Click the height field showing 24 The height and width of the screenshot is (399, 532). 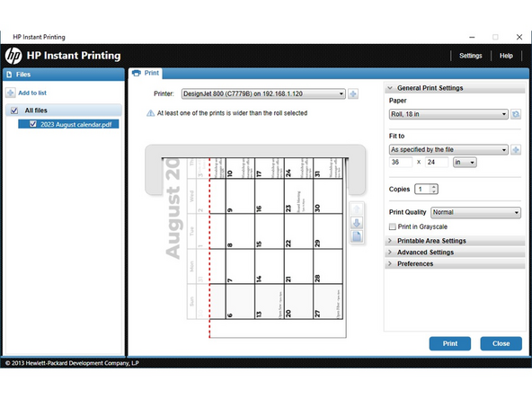(437, 162)
